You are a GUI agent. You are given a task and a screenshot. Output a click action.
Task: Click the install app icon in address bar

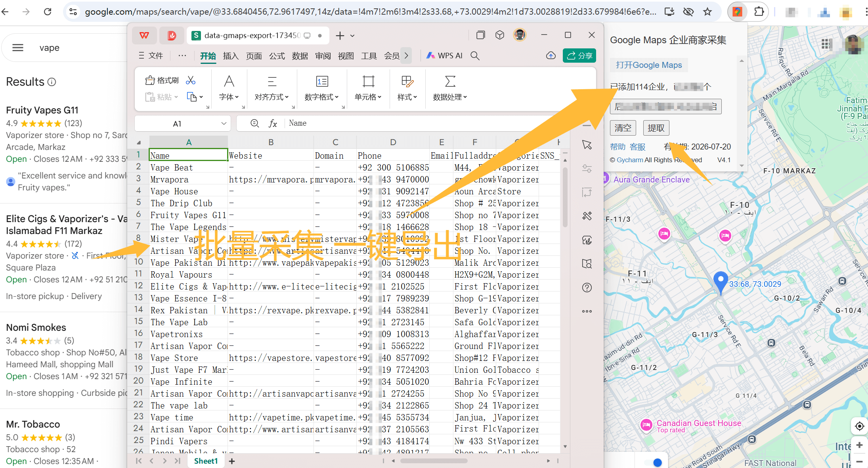click(669, 12)
